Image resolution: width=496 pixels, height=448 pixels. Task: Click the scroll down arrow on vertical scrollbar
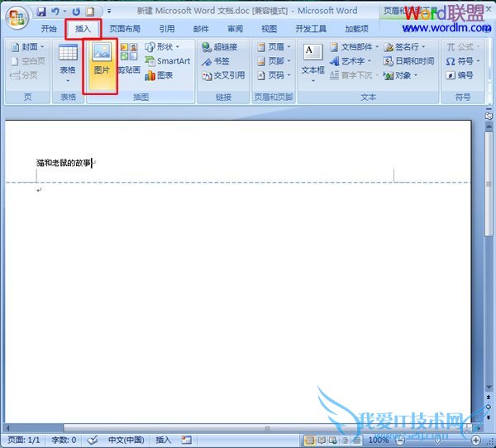tap(489, 388)
